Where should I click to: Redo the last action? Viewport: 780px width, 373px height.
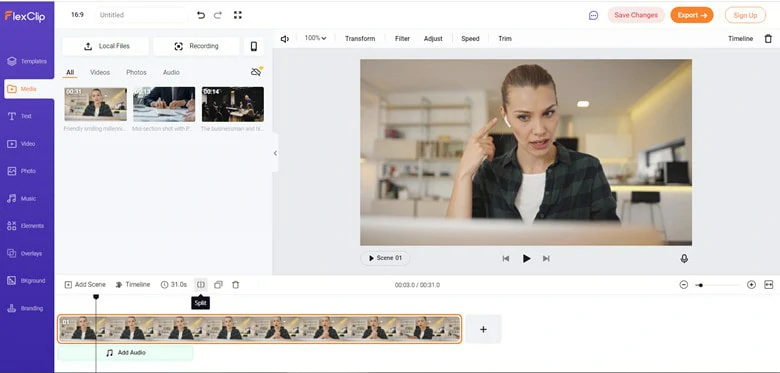(218, 15)
